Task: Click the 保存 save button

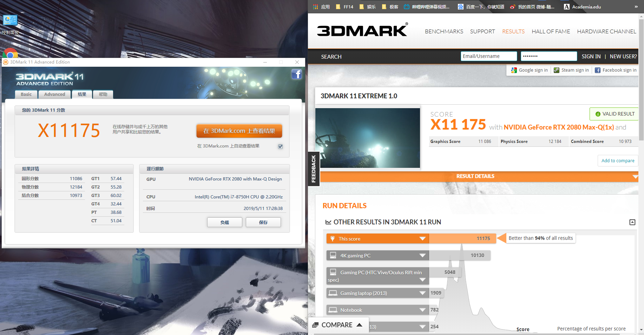Action: coord(263,222)
